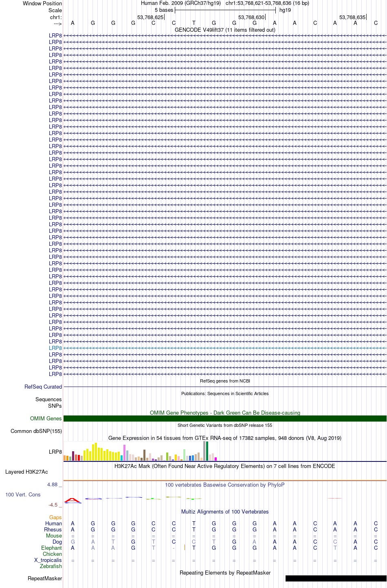
Task: Click LRP8 label beside GTEx bar chart
Action: coord(55,452)
